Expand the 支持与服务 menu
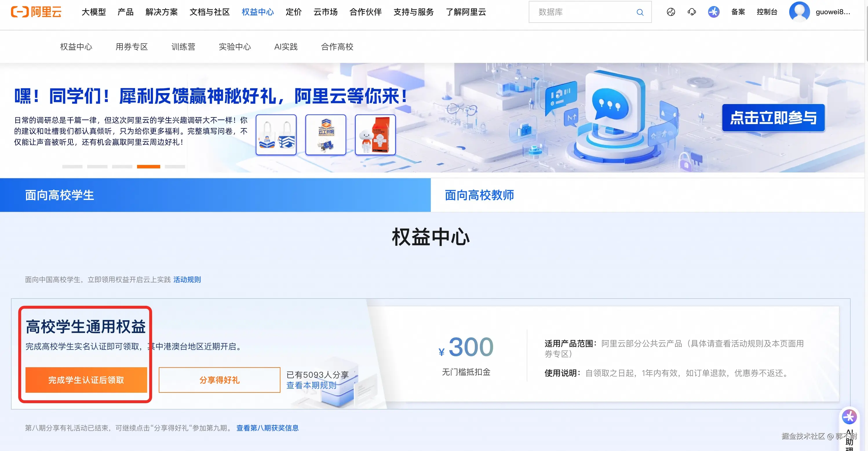The height and width of the screenshot is (451, 868). (x=413, y=12)
